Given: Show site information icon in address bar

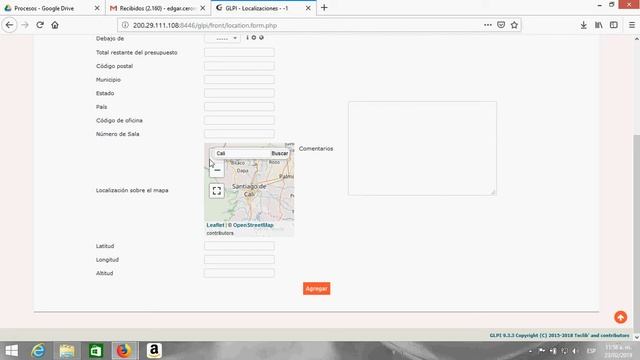Looking at the screenshot, I should (125, 25).
